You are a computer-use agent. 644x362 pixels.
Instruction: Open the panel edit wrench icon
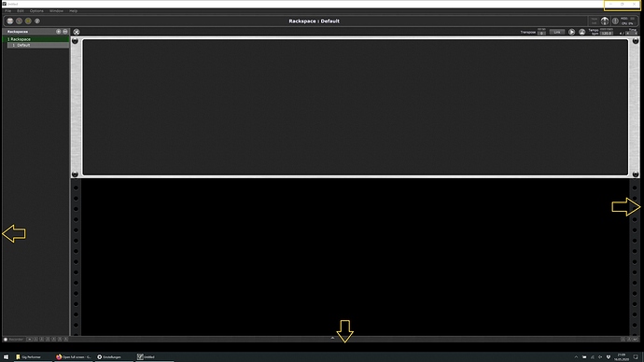pyautogui.click(x=77, y=32)
